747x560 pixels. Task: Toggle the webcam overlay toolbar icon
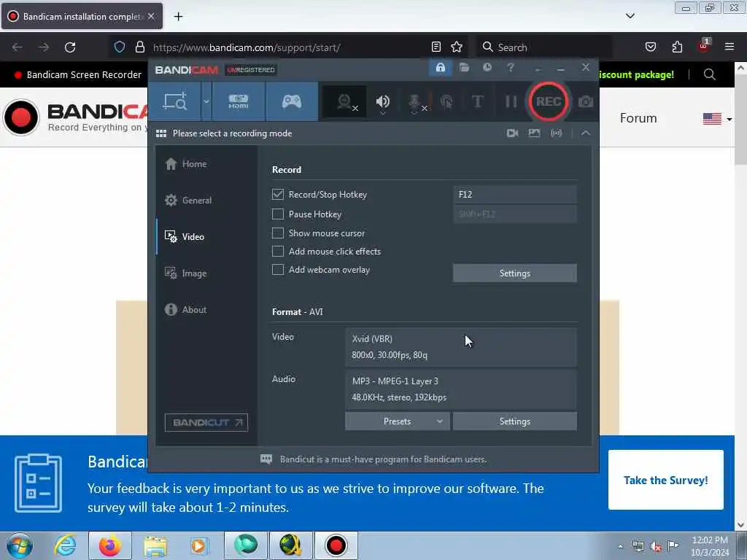pos(345,102)
